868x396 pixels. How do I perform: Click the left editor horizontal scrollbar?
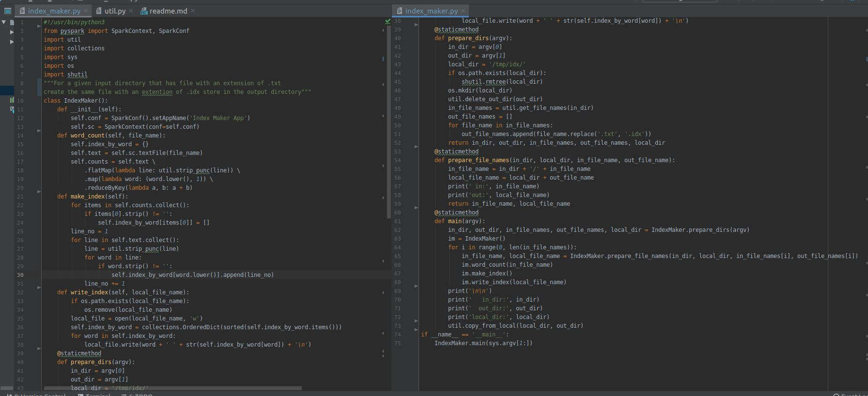(172, 388)
